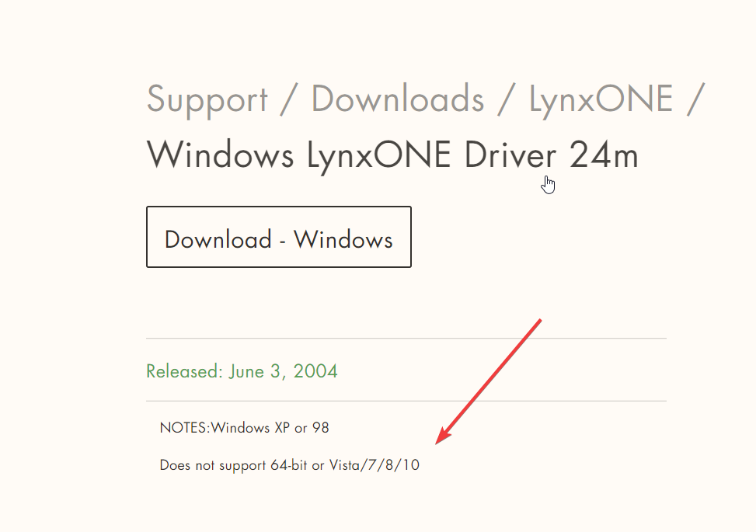Navigate to the LynxONE breadcrumb link
Screen dimensions: 756x532
click(601, 100)
